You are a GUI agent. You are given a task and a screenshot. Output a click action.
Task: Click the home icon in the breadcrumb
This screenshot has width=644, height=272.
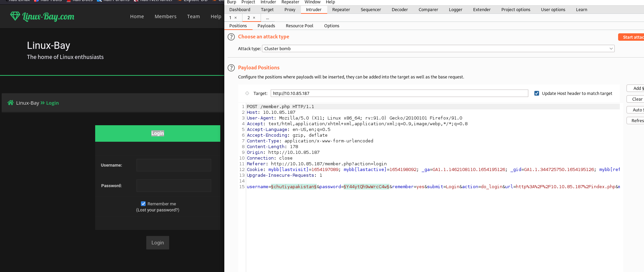point(10,103)
